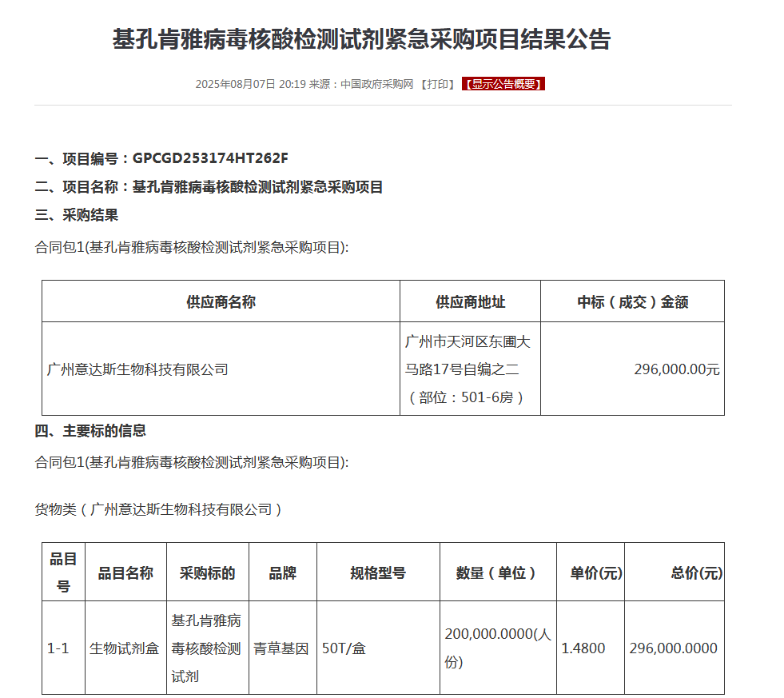Viewport: 784px width, 698px height.
Task: Click the 三、采购结果 section heading
Action: 77,215
